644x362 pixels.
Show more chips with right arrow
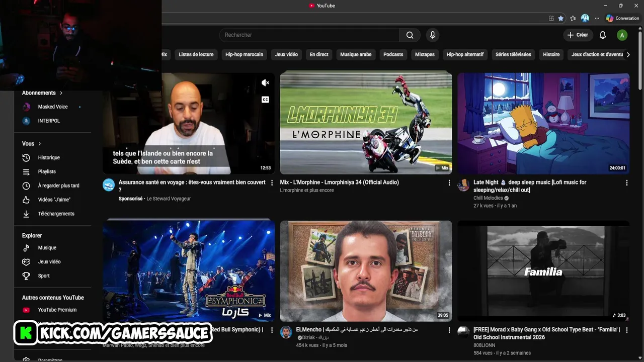pyautogui.click(x=628, y=54)
